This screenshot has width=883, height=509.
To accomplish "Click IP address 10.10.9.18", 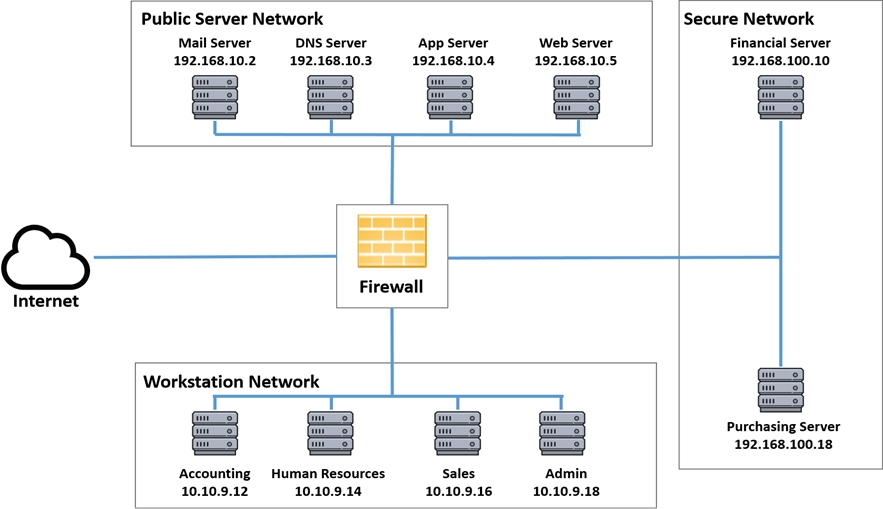I will point(566,491).
